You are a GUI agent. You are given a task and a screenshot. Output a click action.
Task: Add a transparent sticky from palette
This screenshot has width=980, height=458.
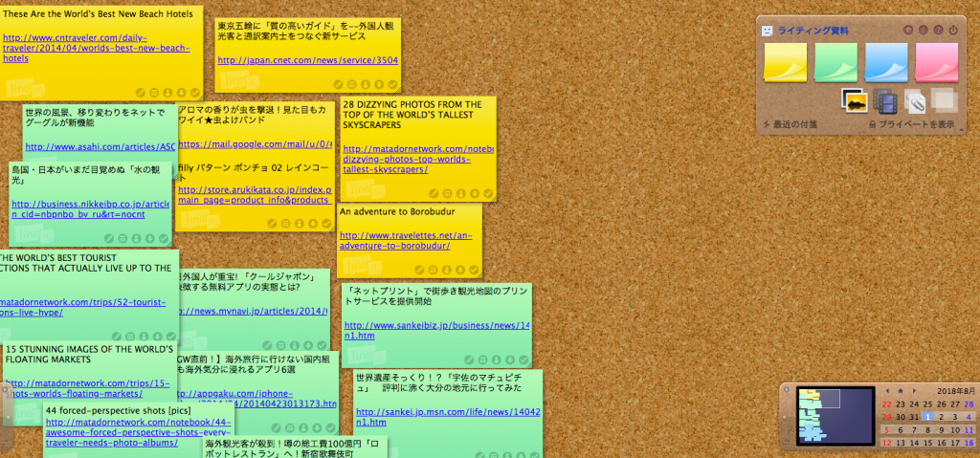click(943, 100)
